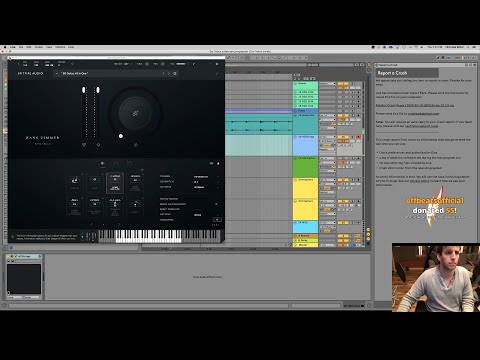The height and width of the screenshot is (360, 480).
Task: Open the second articulation view tab icon
Action: click(116, 163)
